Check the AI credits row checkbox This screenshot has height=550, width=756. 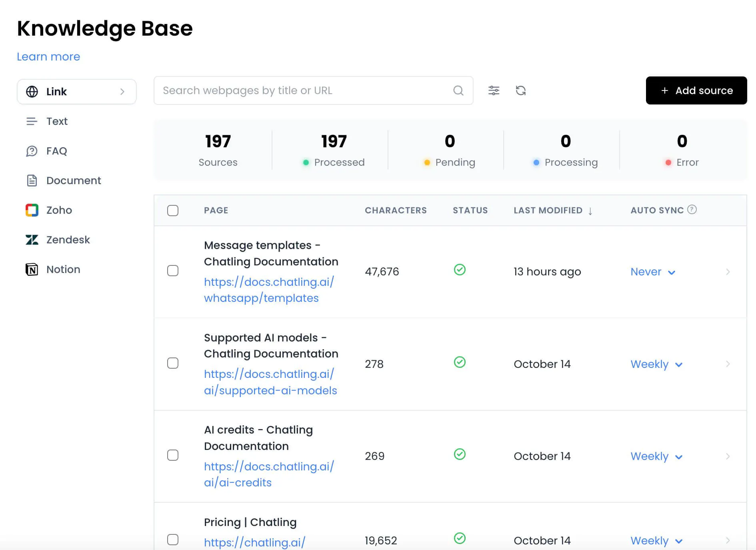pyautogui.click(x=173, y=455)
